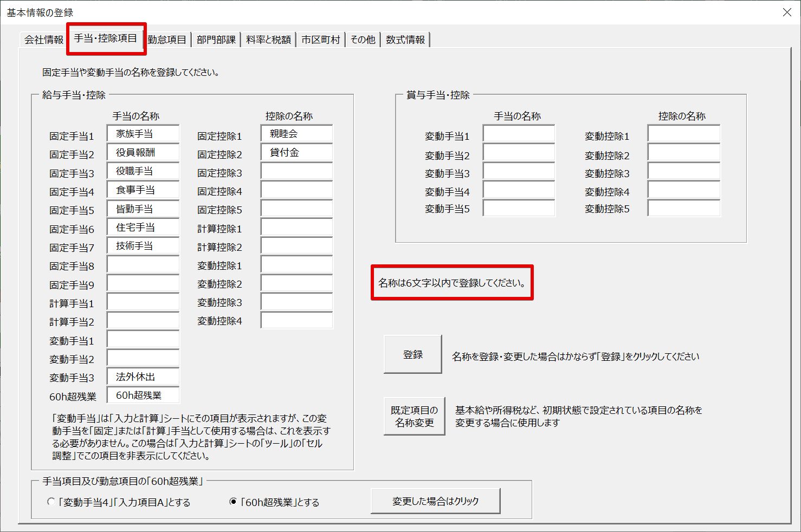Choose the 「60h超残業」とする radio button
This screenshot has height=532, width=801.
233,502
